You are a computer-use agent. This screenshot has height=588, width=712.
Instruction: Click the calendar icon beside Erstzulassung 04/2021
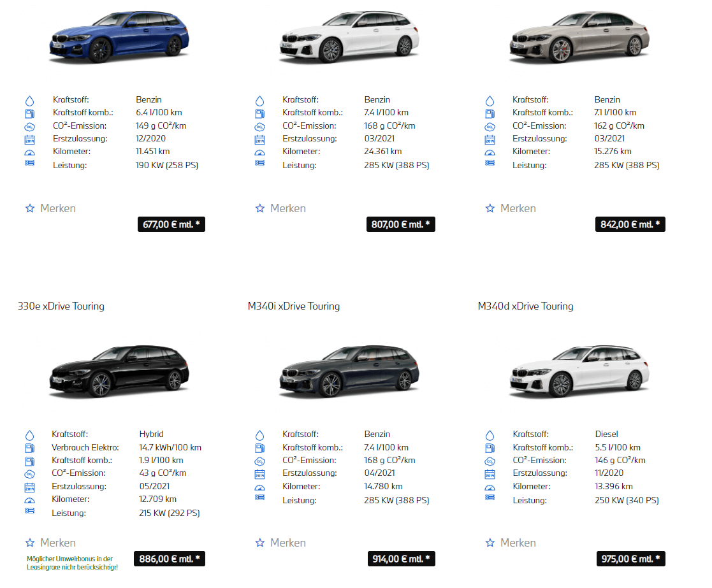tap(259, 475)
